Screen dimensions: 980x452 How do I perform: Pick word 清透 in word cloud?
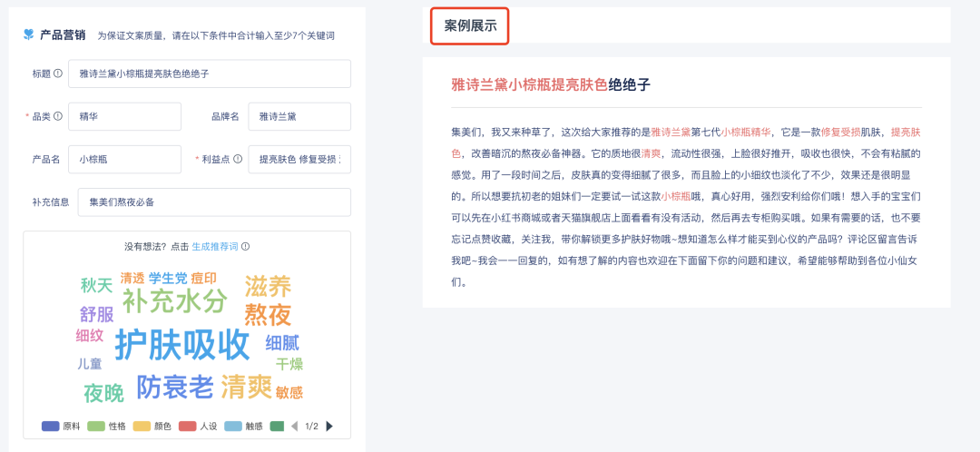(x=132, y=278)
